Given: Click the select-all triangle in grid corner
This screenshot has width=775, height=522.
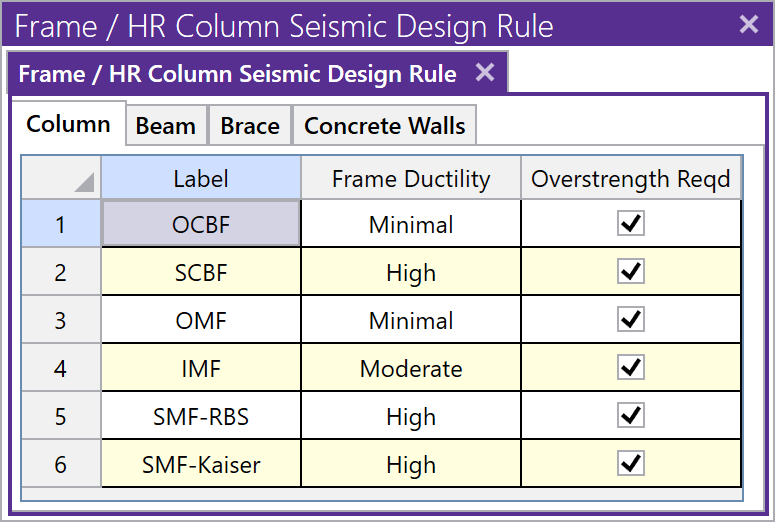Looking at the screenshot, I should (x=83, y=182).
